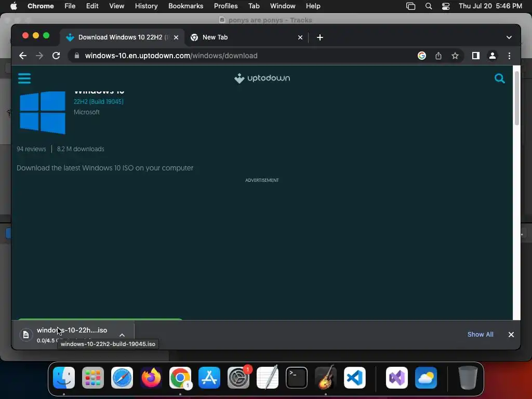Go back to the previous page
This screenshot has height=399, width=532.
click(23, 56)
